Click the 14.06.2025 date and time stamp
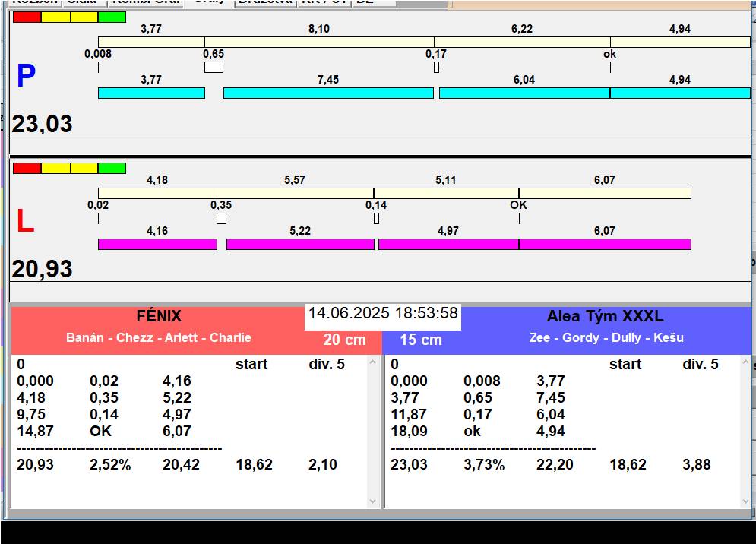 (x=383, y=313)
